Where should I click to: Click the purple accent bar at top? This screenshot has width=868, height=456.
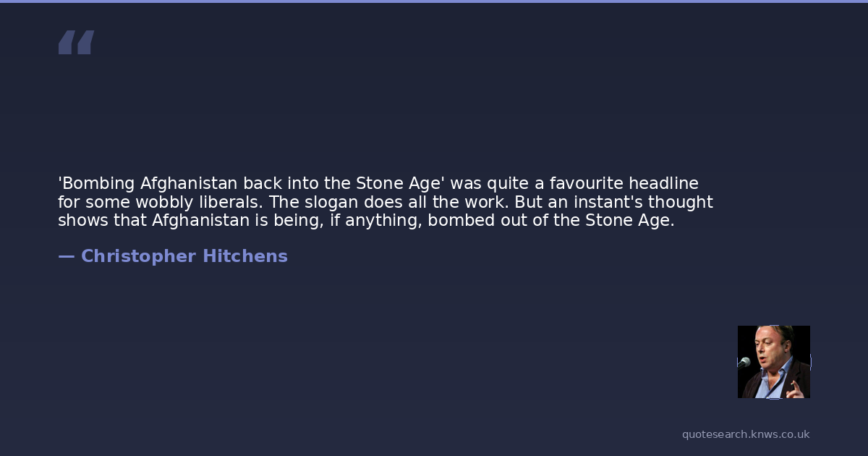[x=434, y=1]
